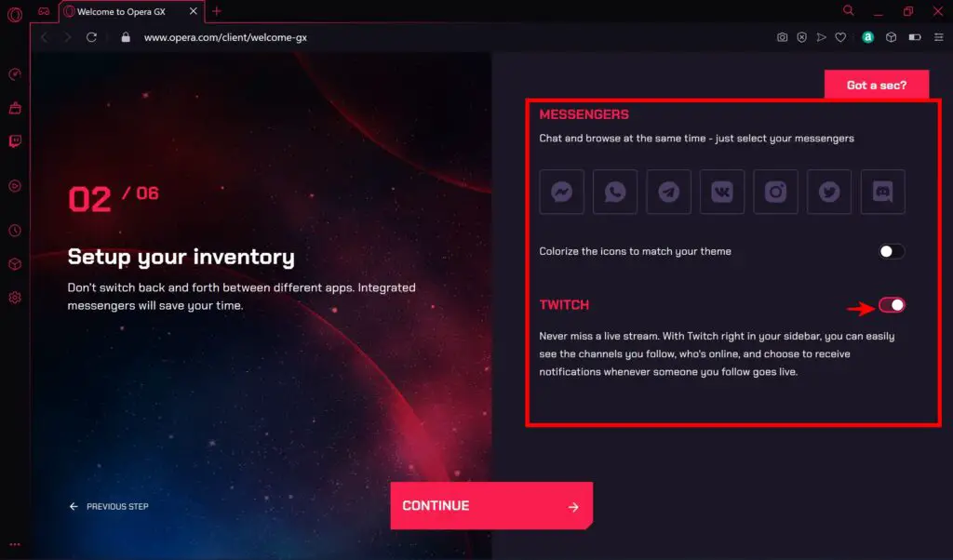The height and width of the screenshot is (560, 953).
Task: Click the snapshot camera icon
Action: [x=782, y=37]
